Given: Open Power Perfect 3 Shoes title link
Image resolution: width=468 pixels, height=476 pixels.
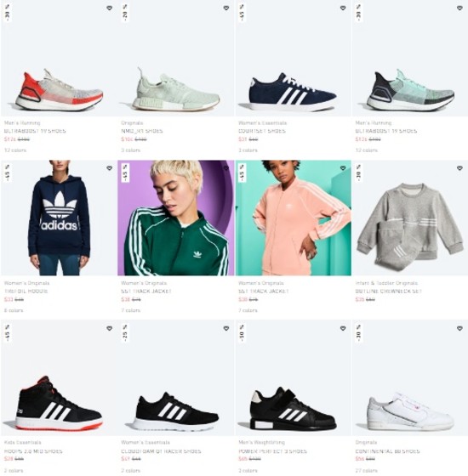Looking at the screenshot, I should coord(272,451).
